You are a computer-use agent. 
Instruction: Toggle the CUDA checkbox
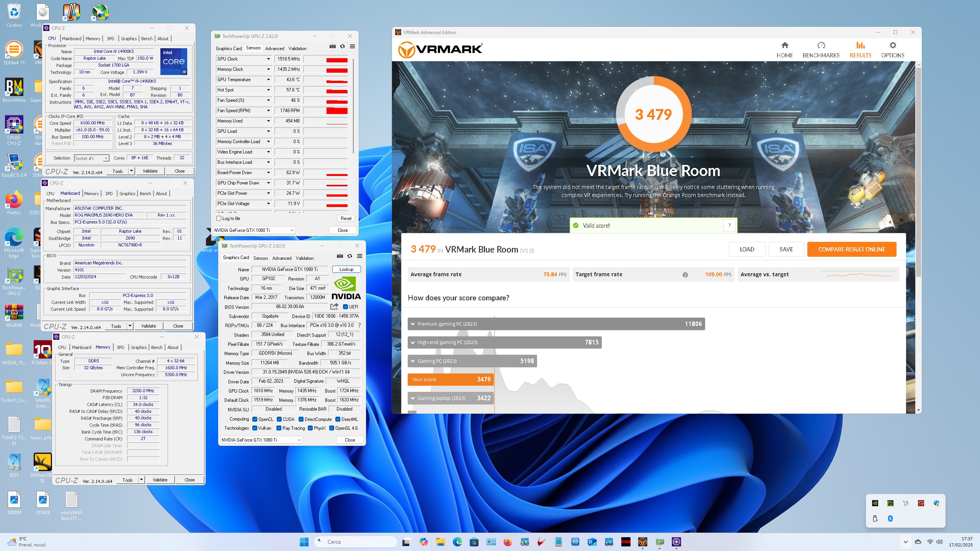(x=279, y=419)
